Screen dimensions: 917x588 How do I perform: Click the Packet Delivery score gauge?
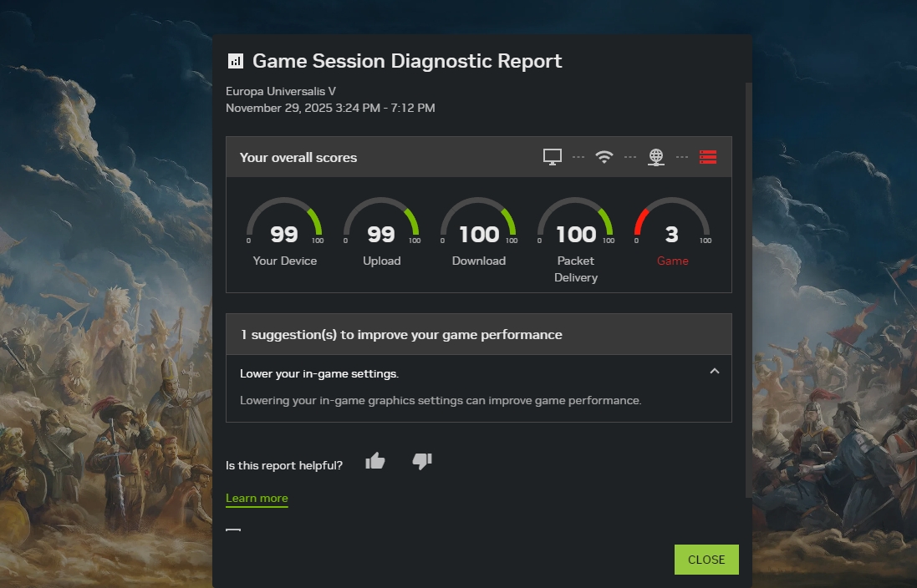coord(575,221)
